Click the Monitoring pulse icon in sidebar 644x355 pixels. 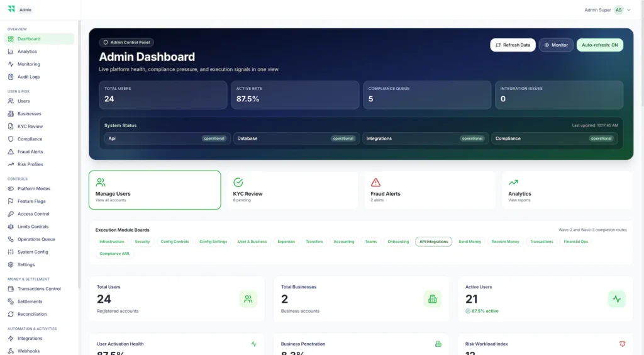[x=11, y=64]
